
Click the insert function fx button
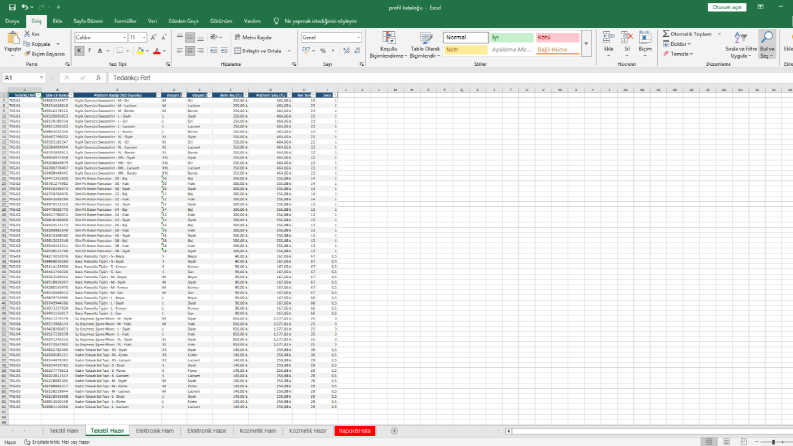click(99, 78)
